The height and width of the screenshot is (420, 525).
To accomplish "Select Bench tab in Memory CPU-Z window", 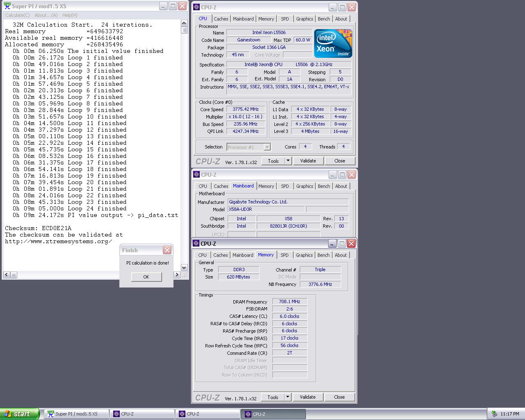I will click(x=324, y=255).
